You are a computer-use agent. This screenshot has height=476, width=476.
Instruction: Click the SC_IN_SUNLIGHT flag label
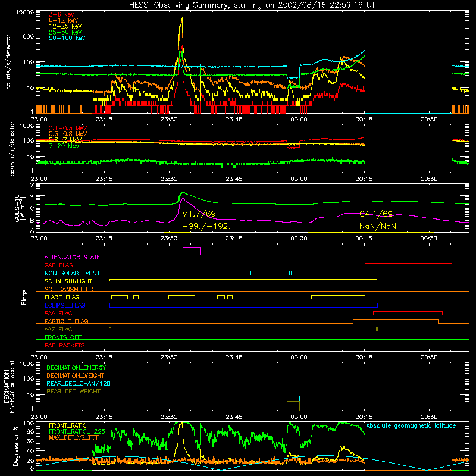point(68,281)
